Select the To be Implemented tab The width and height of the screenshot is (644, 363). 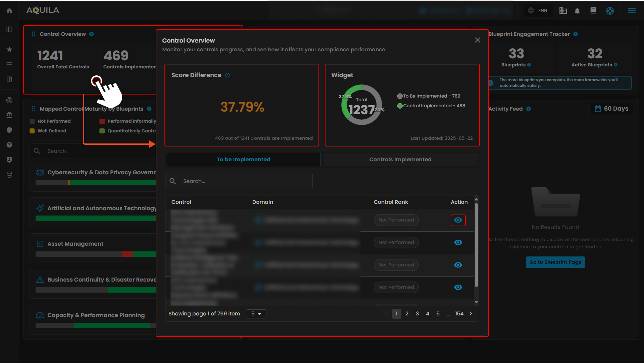(244, 160)
